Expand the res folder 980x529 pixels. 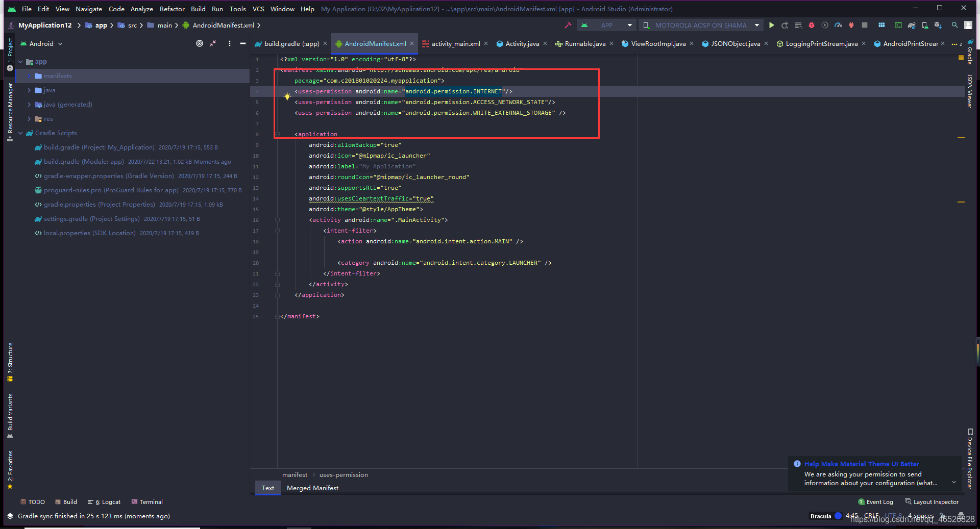click(x=30, y=119)
